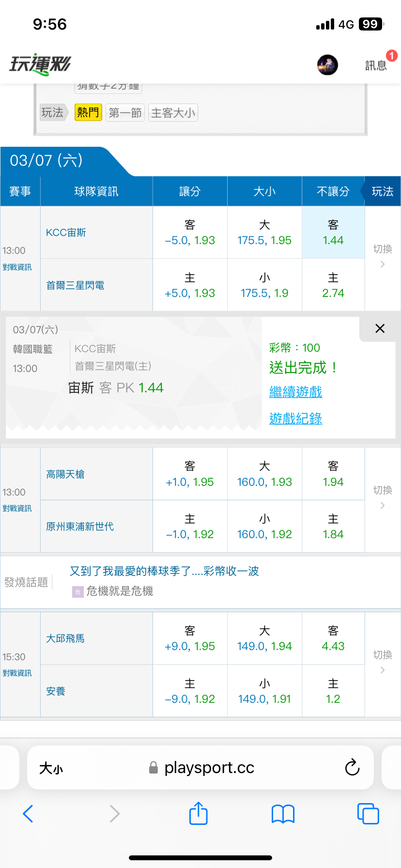Image resolution: width=401 pixels, height=868 pixels.
Task: Open Safari tabs overview
Action: (368, 814)
